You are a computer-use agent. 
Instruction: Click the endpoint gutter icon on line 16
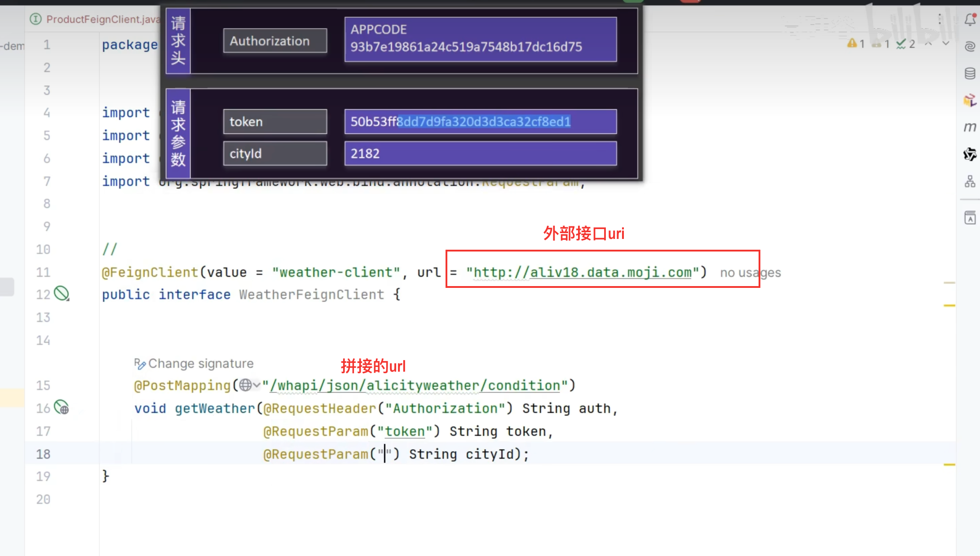(62, 408)
